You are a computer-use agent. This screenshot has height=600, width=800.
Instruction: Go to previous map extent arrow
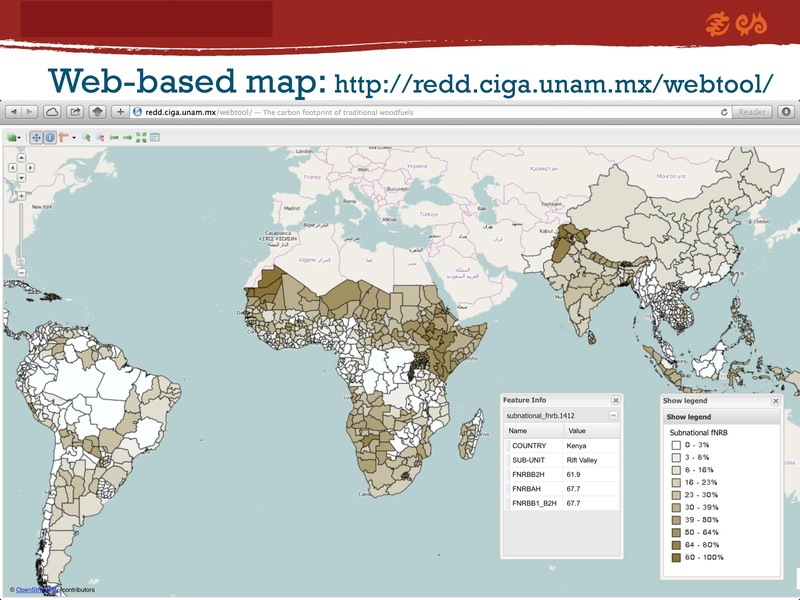pyautogui.click(x=114, y=137)
